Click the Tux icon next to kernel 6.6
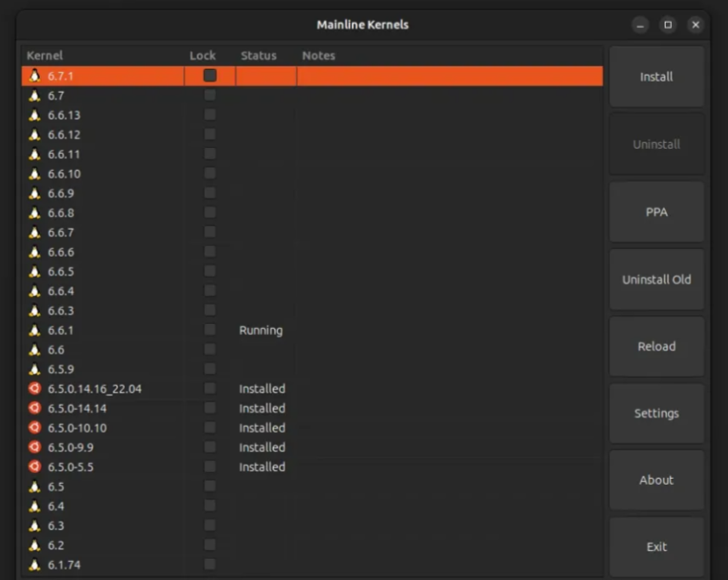Screen dimensions: 728x580 pos(34,350)
